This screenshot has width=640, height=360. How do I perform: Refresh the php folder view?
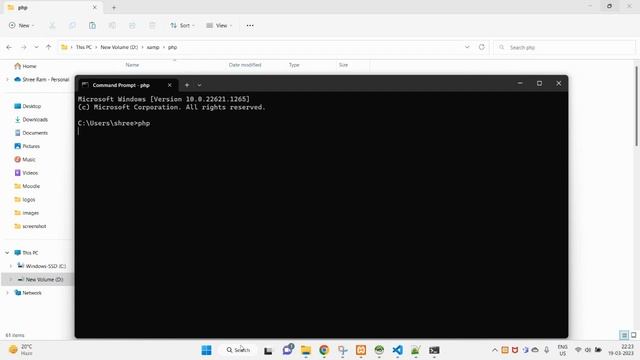(482, 47)
